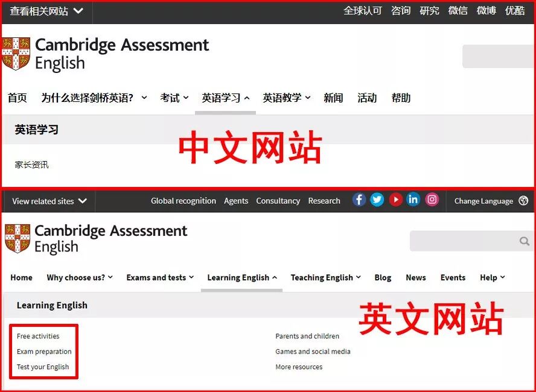Click the Global recognition link

point(183,201)
